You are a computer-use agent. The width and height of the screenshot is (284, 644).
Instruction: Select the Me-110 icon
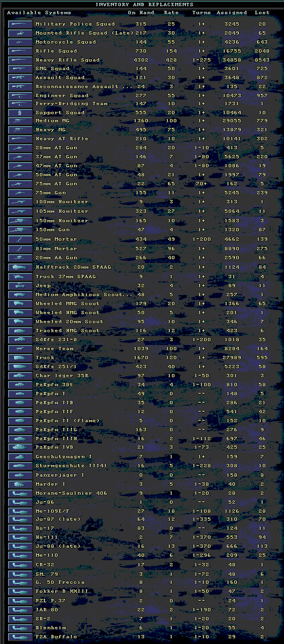click(20, 555)
